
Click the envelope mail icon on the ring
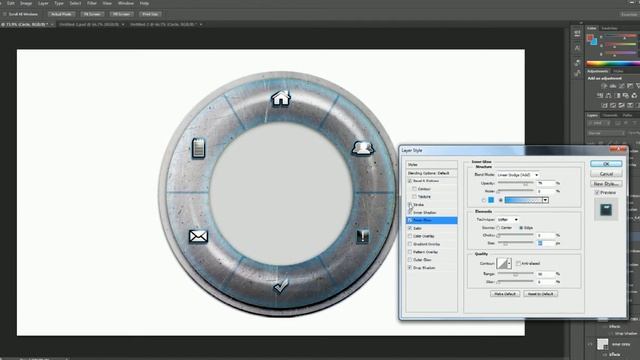click(x=198, y=236)
